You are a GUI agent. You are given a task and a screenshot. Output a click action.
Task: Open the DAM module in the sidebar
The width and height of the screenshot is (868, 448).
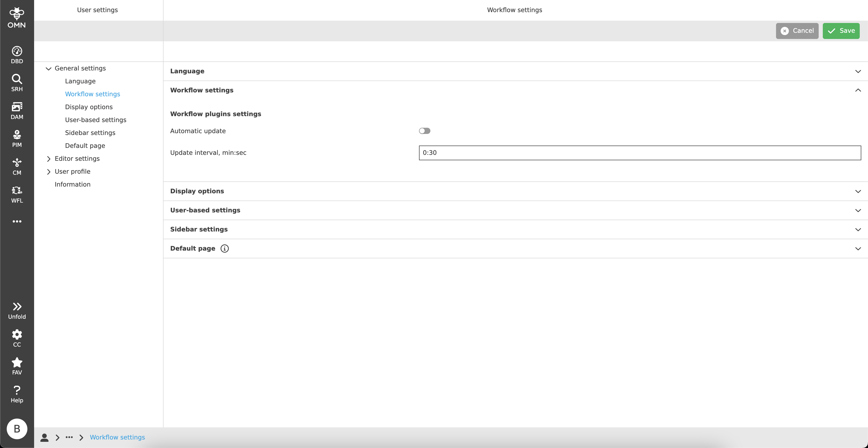pos(17,110)
